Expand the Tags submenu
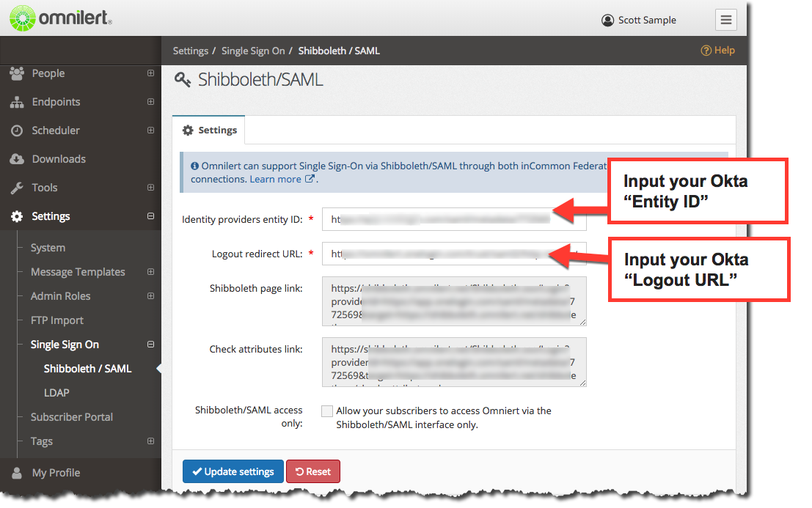The height and width of the screenshot is (508, 812). point(150,441)
